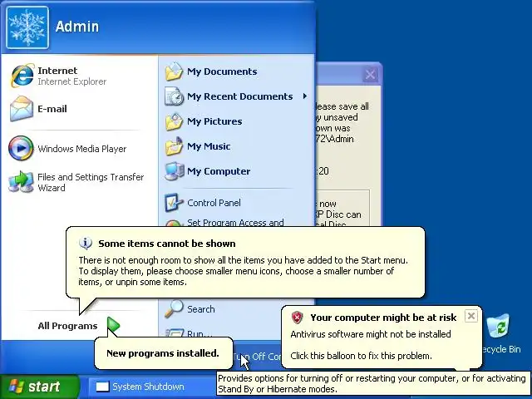This screenshot has width=532, height=399.
Task: Select the My Documents menu label
Action: click(222, 71)
